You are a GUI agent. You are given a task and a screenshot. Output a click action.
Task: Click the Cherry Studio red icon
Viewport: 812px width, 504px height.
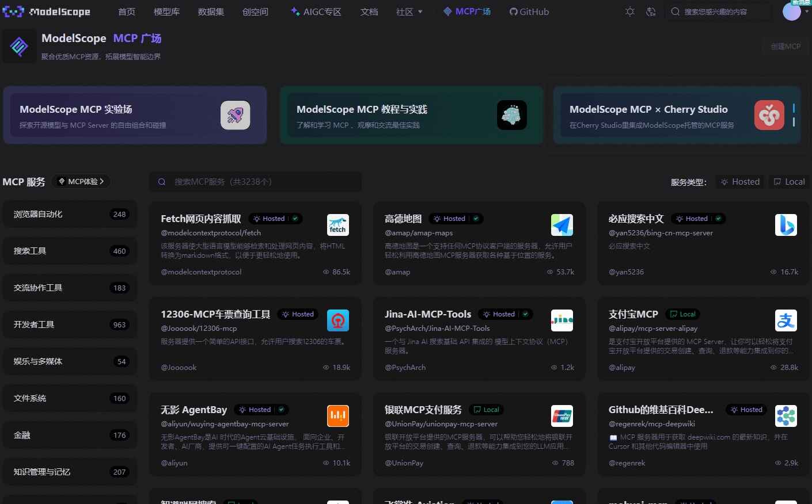769,115
